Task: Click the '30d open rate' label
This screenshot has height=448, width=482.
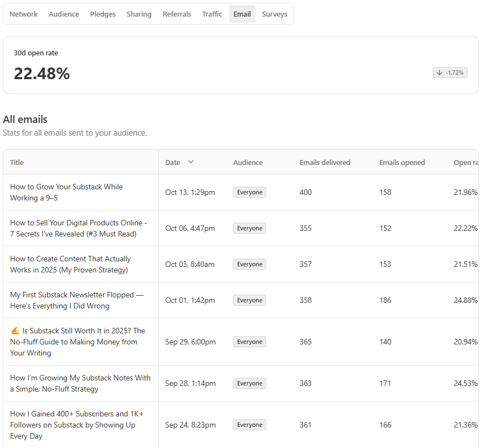Action: coord(36,53)
